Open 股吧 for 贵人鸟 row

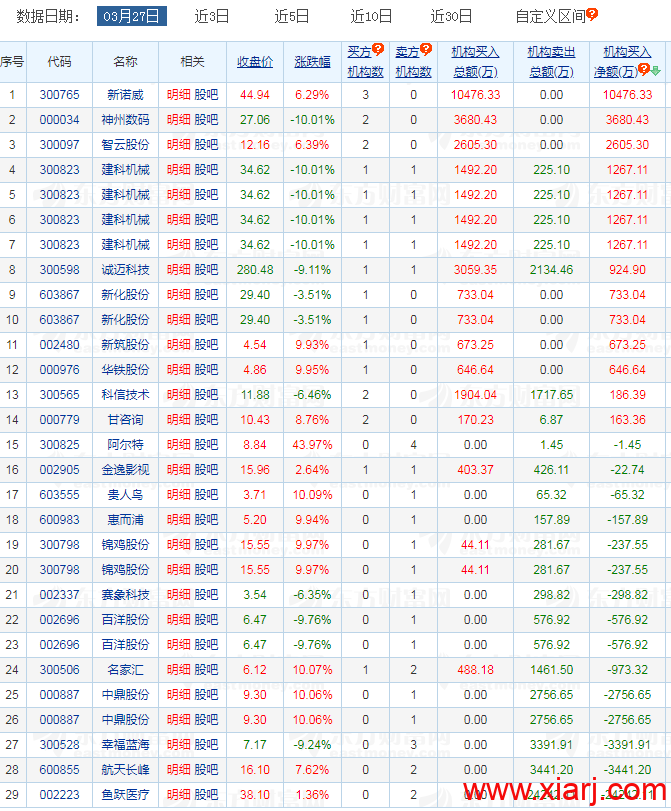point(206,495)
